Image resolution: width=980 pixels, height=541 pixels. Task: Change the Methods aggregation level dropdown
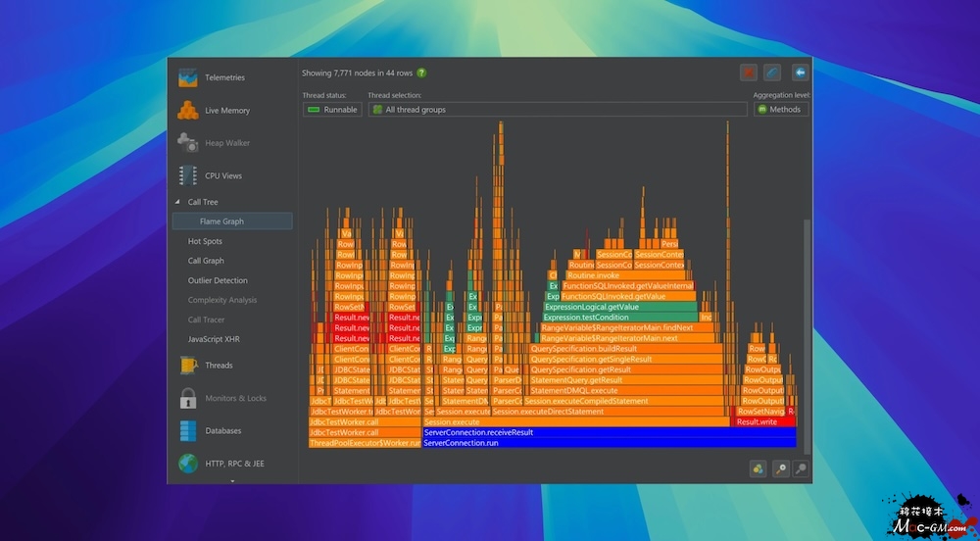(x=780, y=110)
